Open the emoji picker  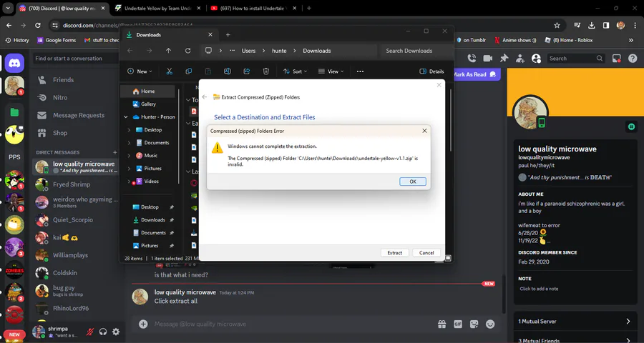pos(490,324)
